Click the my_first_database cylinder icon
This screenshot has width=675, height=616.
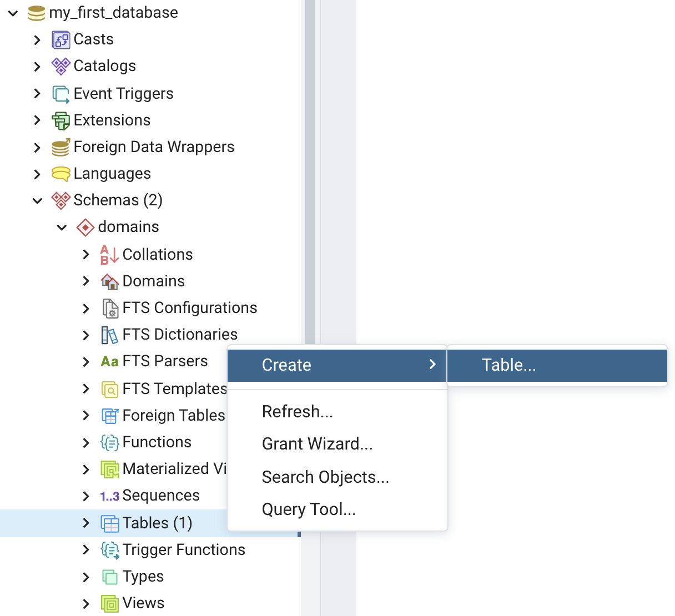(36, 13)
